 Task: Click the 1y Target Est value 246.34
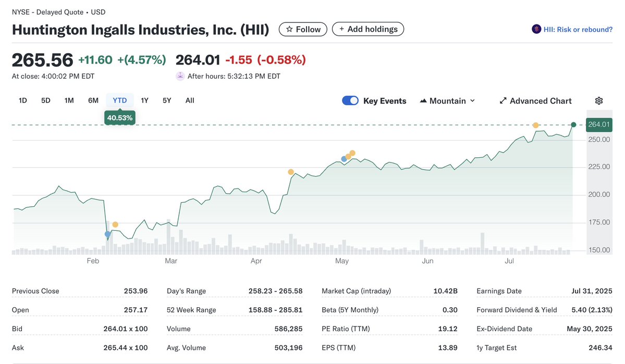[x=601, y=348]
